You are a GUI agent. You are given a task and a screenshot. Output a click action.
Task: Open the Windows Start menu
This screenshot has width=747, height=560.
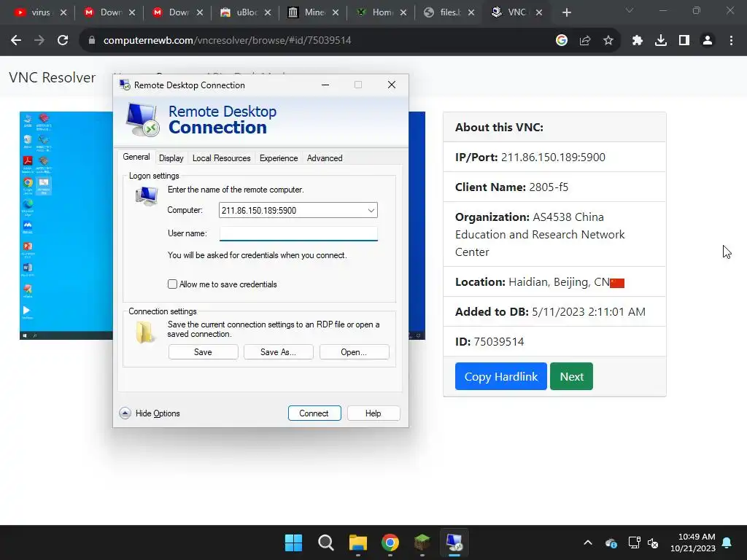tap(293, 542)
